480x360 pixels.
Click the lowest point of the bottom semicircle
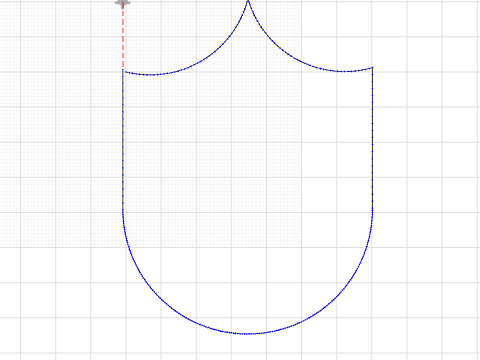pos(248,333)
